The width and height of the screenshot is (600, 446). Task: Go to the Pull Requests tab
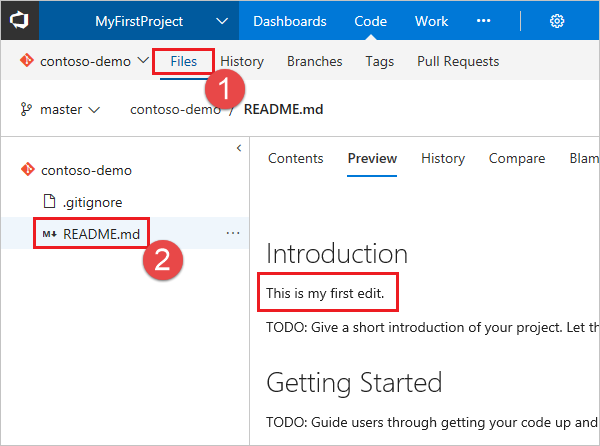point(457,62)
